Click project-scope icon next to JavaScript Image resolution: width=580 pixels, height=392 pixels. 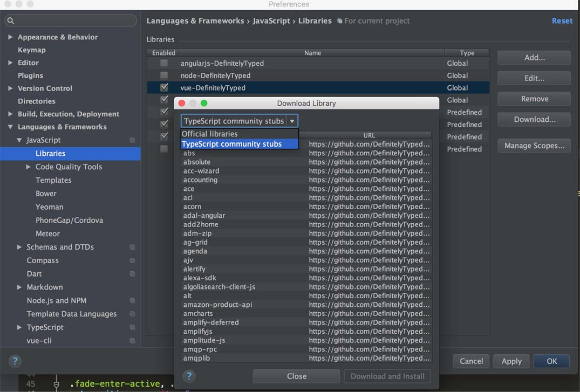click(x=132, y=140)
